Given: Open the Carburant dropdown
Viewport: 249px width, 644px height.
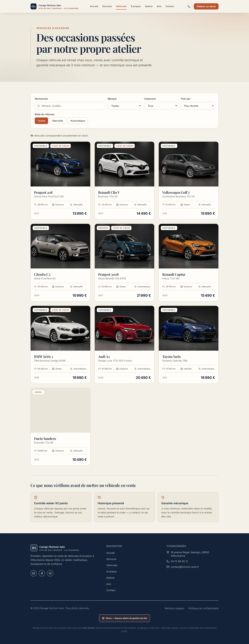Looking at the screenshot, I should coord(161,106).
